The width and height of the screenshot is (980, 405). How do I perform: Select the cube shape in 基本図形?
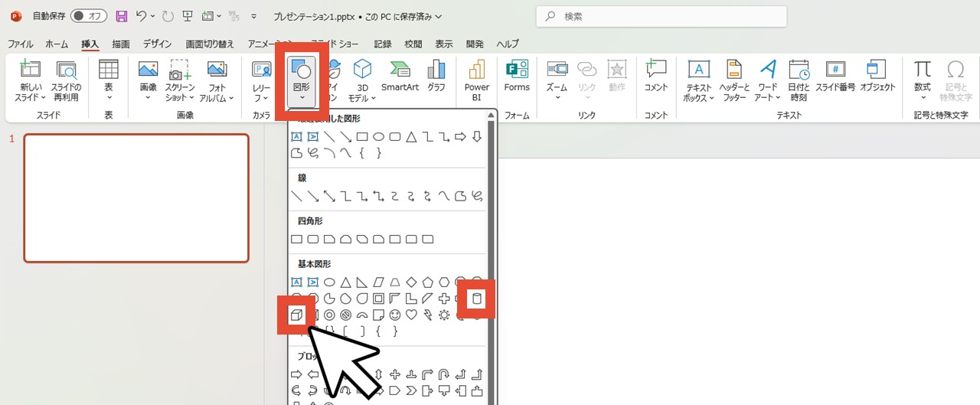coord(296,315)
